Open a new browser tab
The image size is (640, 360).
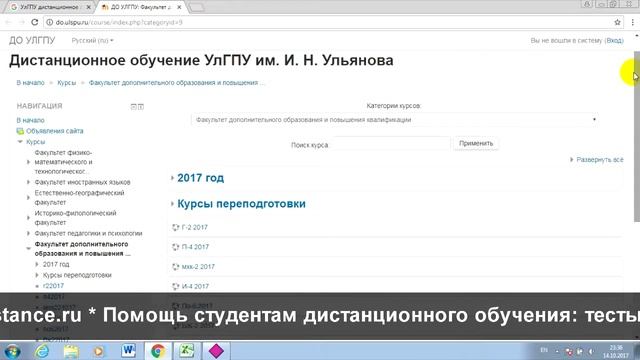pos(196,7)
